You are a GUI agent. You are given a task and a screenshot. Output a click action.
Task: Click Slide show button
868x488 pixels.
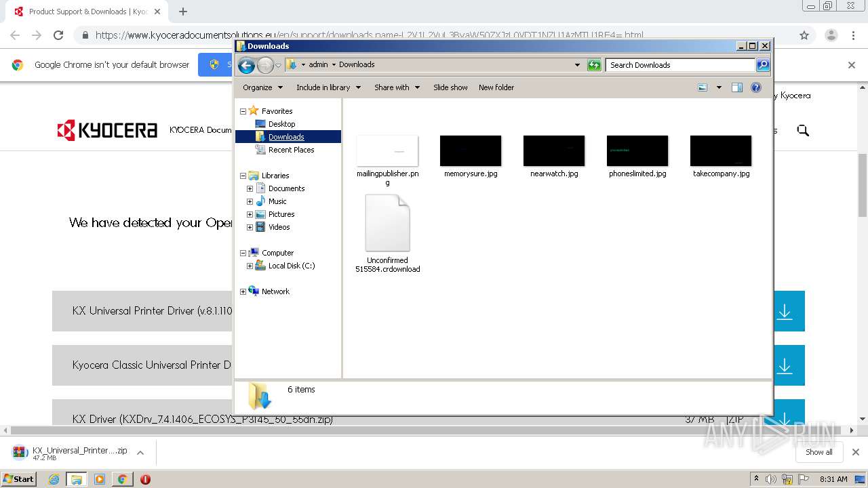tap(450, 87)
